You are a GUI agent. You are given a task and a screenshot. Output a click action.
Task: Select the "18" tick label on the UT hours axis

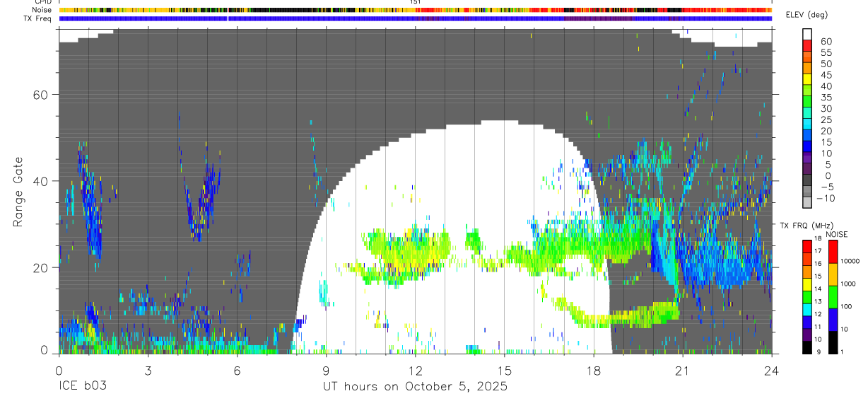(593, 370)
